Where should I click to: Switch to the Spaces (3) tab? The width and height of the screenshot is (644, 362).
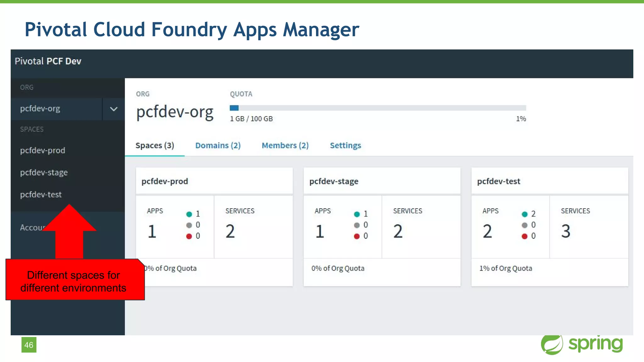coord(155,145)
